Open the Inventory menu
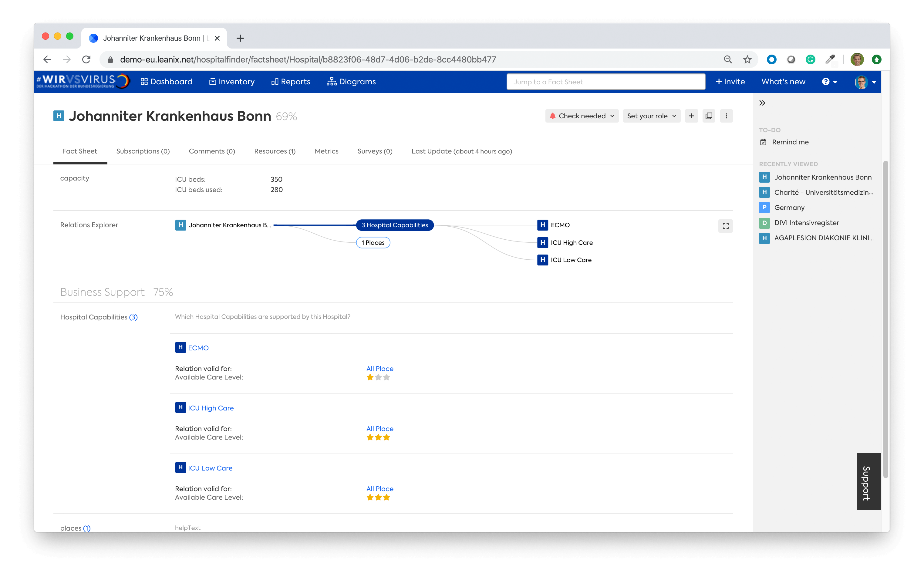Image resolution: width=924 pixels, height=577 pixels. click(x=231, y=82)
